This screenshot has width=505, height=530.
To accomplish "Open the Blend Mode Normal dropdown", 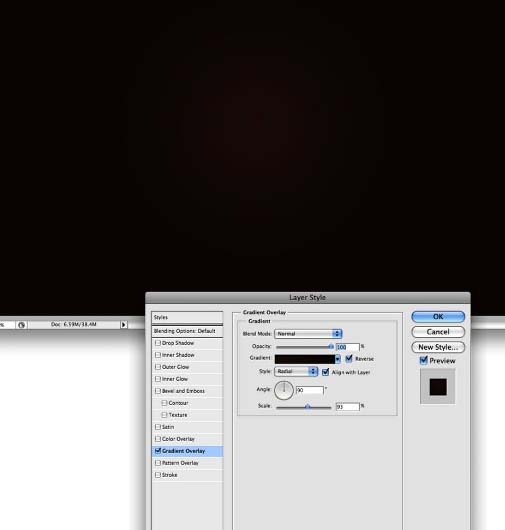I will 308,334.
